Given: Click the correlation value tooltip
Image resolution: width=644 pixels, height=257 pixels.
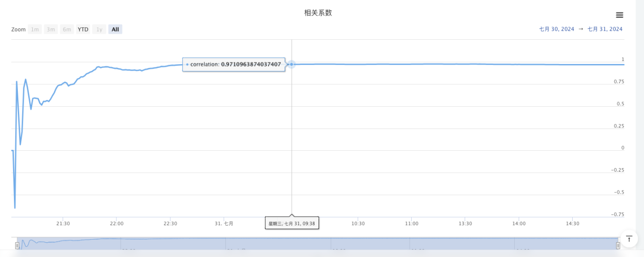Looking at the screenshot, I should click(x=234, y=64).
